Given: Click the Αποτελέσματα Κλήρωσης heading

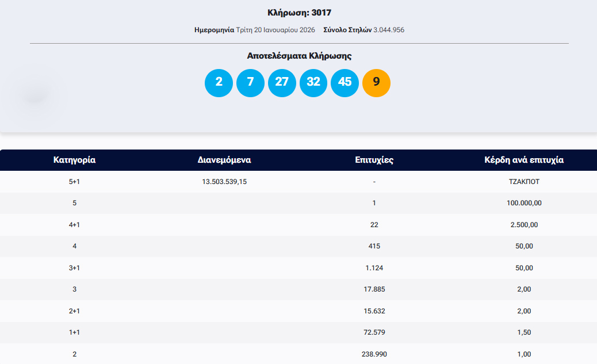Looking at the screenshot, I should click(299, 56).
